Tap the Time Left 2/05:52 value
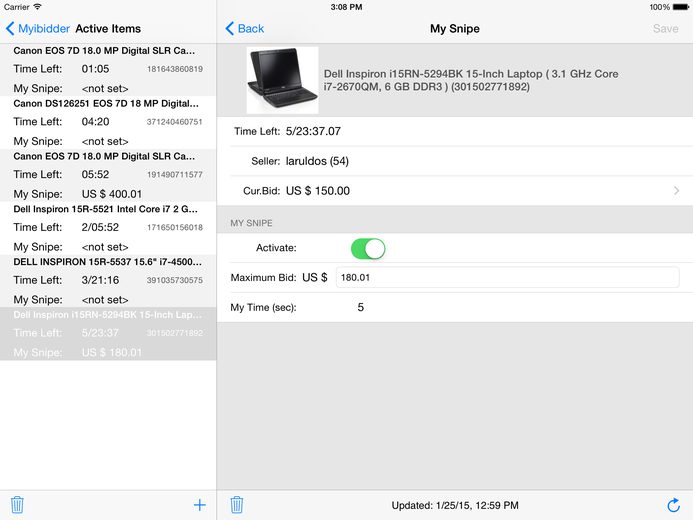693x520 pixels. 100,227
